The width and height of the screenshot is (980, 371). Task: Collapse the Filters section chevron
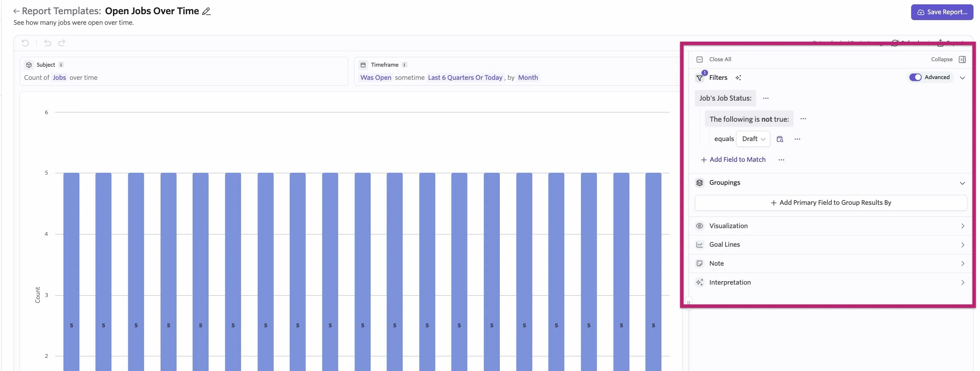(963, 78)
